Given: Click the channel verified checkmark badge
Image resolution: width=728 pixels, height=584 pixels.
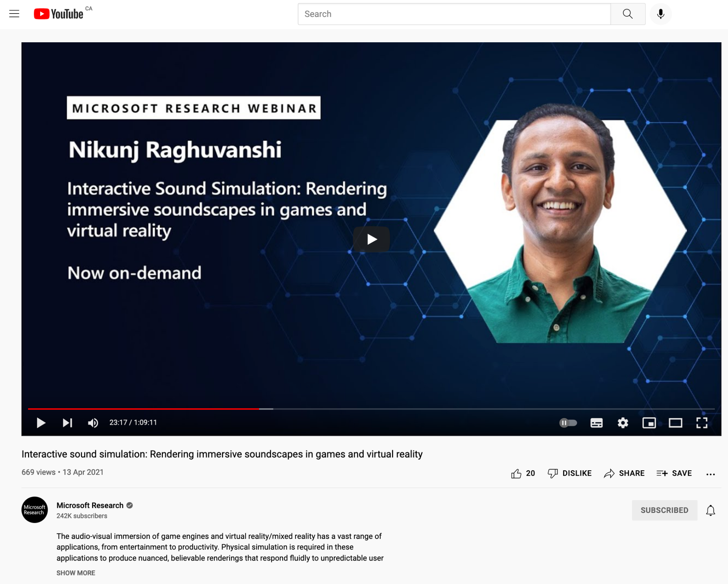Looking at the screenshot, I should pos(130,505).
